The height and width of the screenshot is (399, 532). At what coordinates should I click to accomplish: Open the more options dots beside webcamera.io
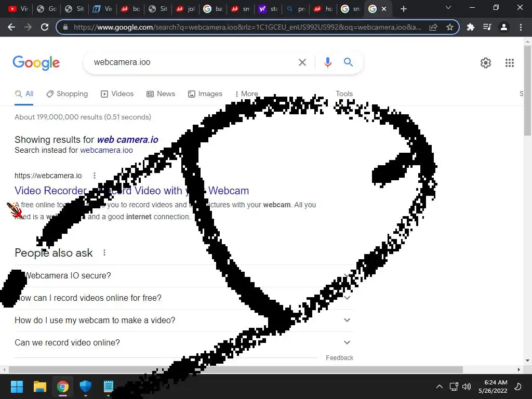point(95,176)
